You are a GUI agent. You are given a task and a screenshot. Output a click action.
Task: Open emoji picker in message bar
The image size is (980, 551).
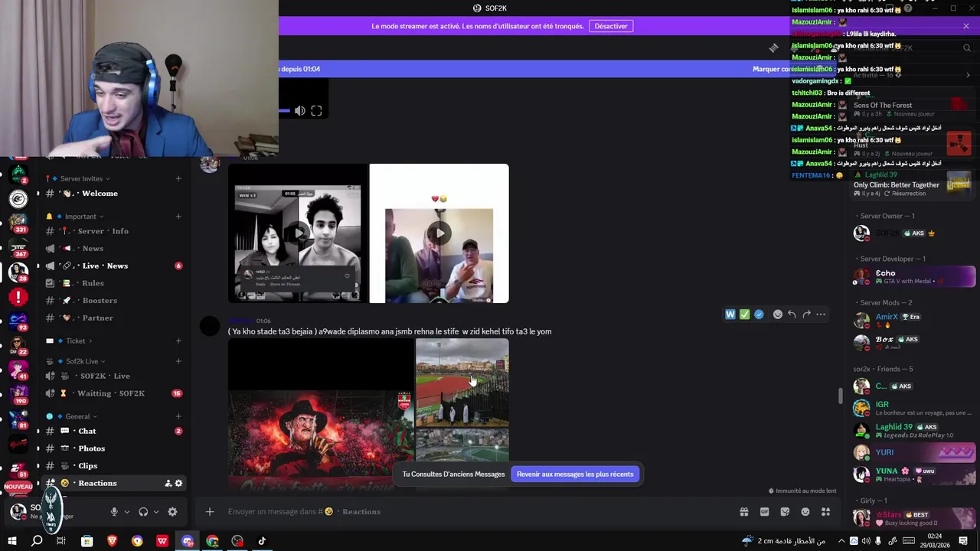(x=805, y=512)
